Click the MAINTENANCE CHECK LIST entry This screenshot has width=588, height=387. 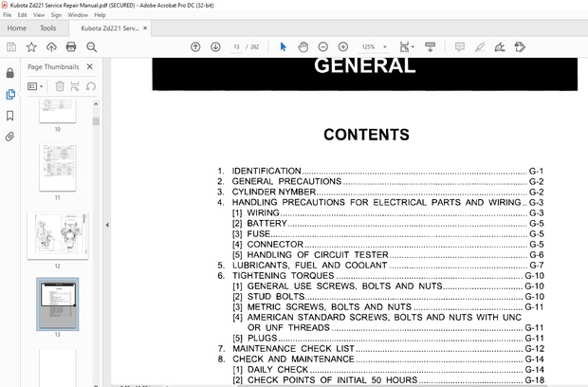tap(380, 349)
